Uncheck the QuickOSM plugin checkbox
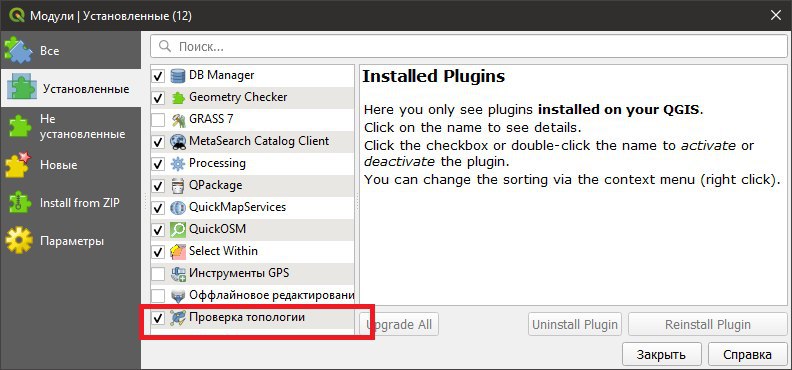This screenshot has width=792, height=370. pyautogui.click(x=159, y=230)
